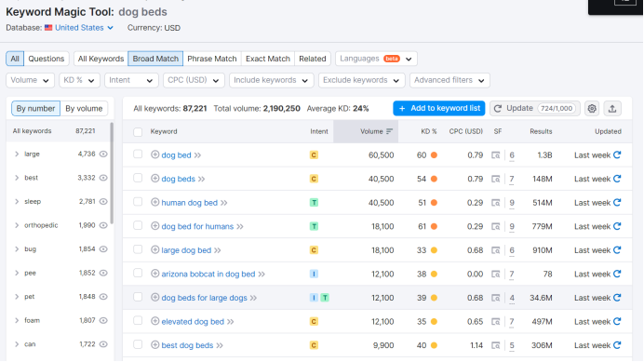Open double-arrow for 'elevated dog bed'

(x=231, y=322)
